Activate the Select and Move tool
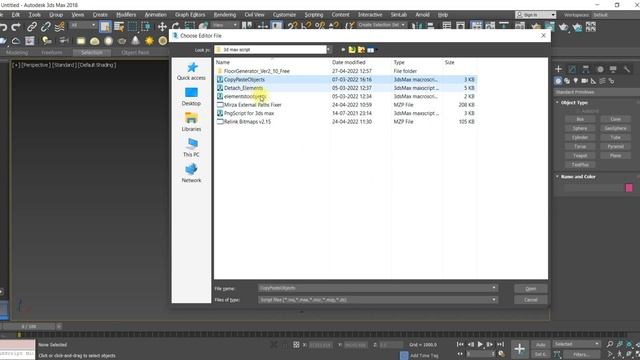This screenshot has height=360, width=640. [x=162, y=27]
